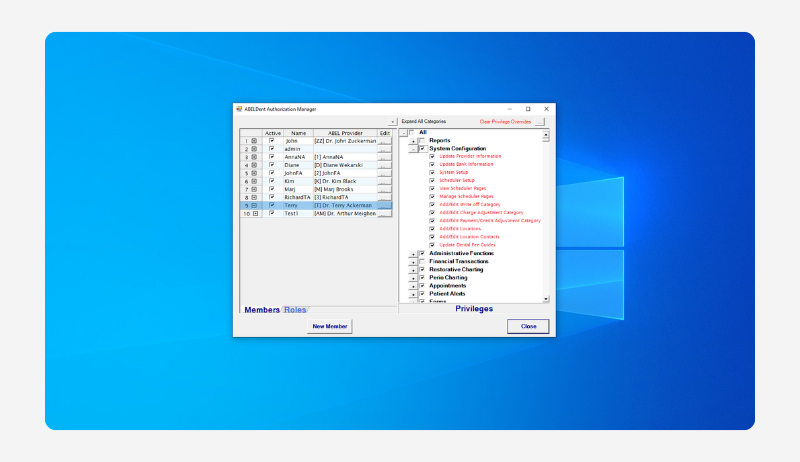Toggle Active checkbox for John

pos(271,141)
